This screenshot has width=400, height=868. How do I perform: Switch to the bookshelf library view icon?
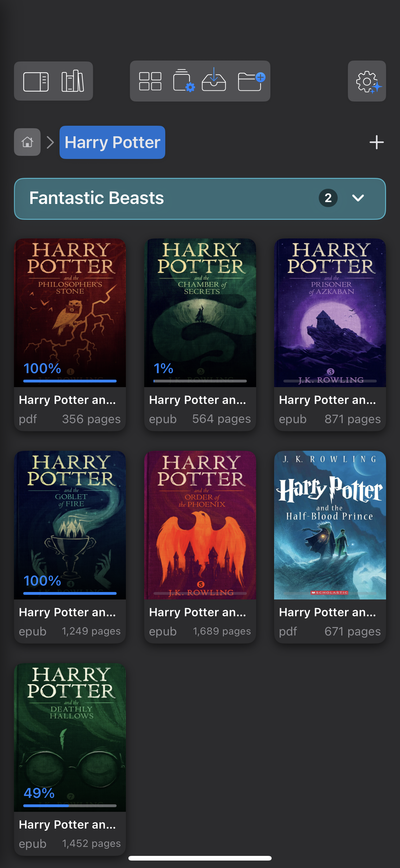72,81
